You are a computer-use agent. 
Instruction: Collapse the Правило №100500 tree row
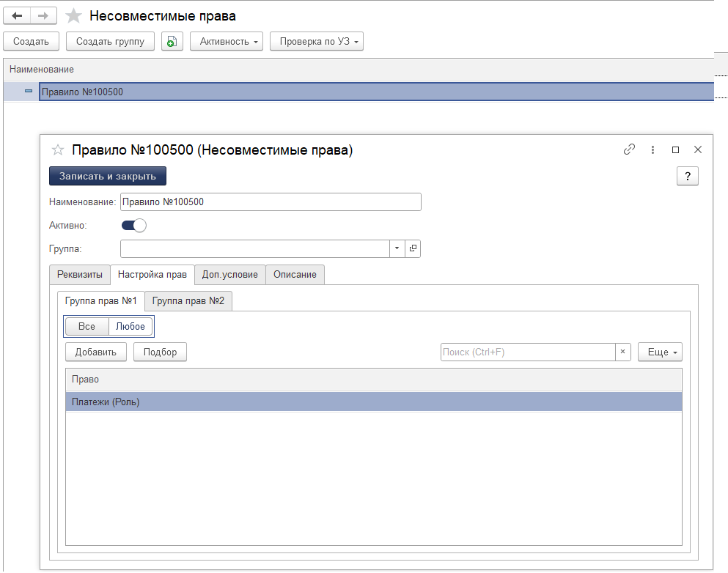tap(29, 92)
